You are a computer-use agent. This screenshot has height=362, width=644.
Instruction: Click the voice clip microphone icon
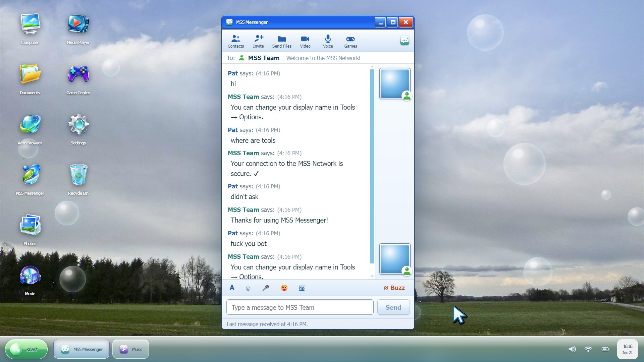point(266,288)
